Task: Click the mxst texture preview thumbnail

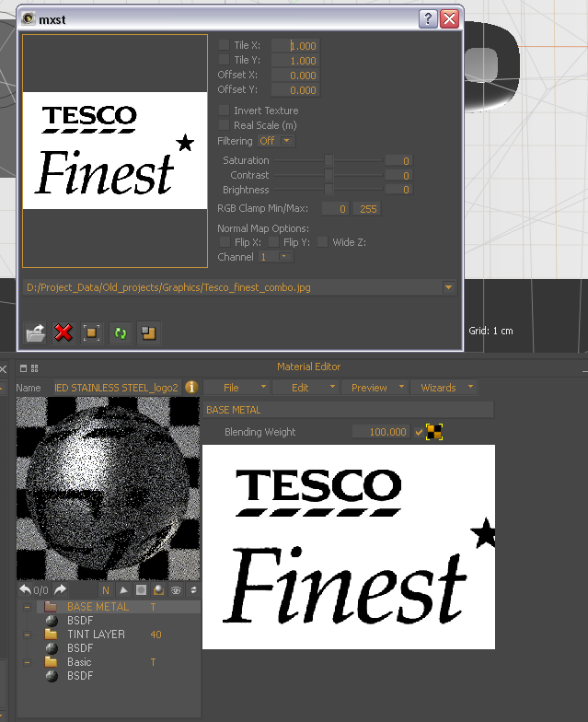Action: click(115, 151)
